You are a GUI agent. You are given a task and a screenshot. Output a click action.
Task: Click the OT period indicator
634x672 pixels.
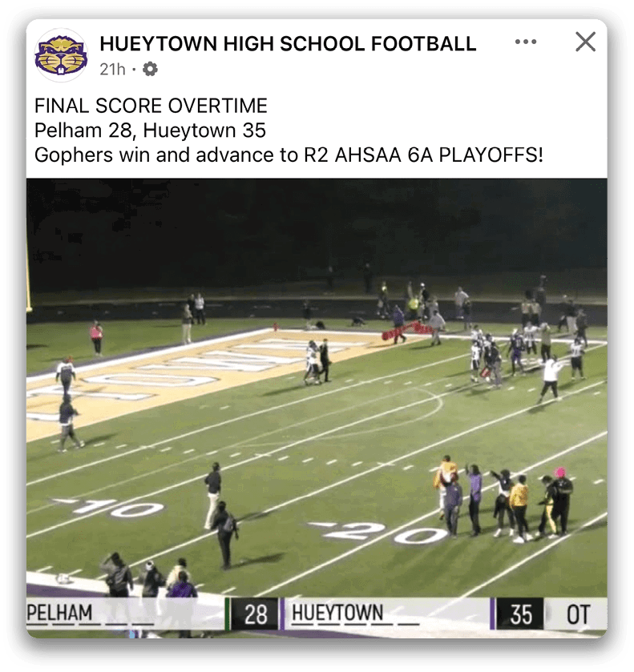pos(578,614)
